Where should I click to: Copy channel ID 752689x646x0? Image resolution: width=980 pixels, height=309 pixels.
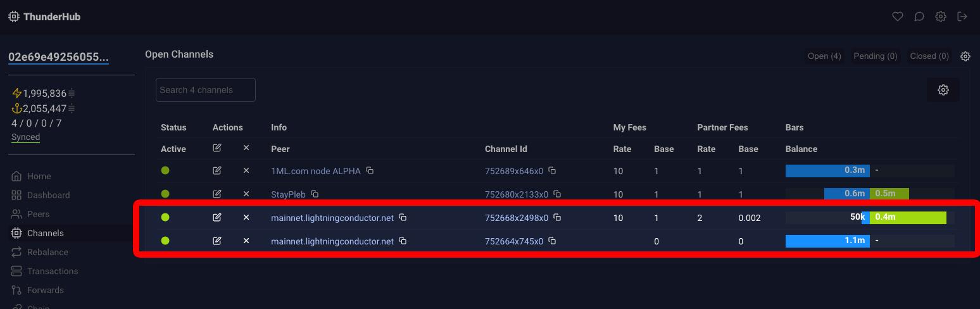click(x=552, y=170)
